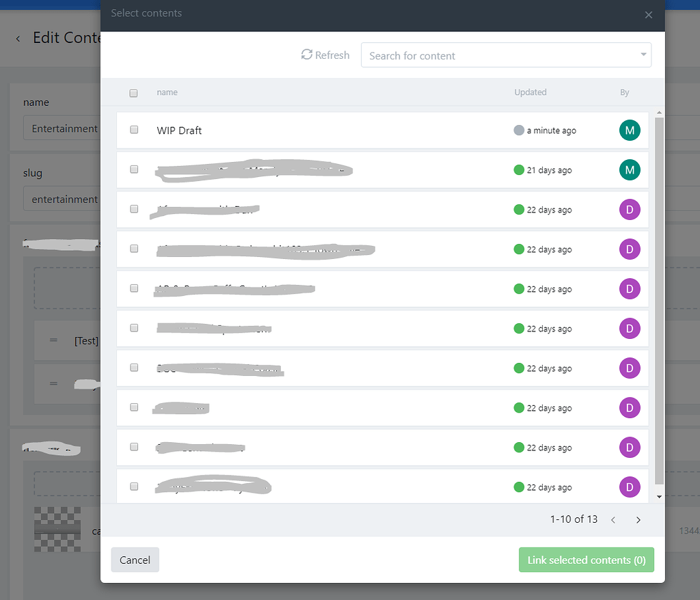Open the search content dropdown arrow
This screenshot has width=700, height=600.
coord(643,55)
